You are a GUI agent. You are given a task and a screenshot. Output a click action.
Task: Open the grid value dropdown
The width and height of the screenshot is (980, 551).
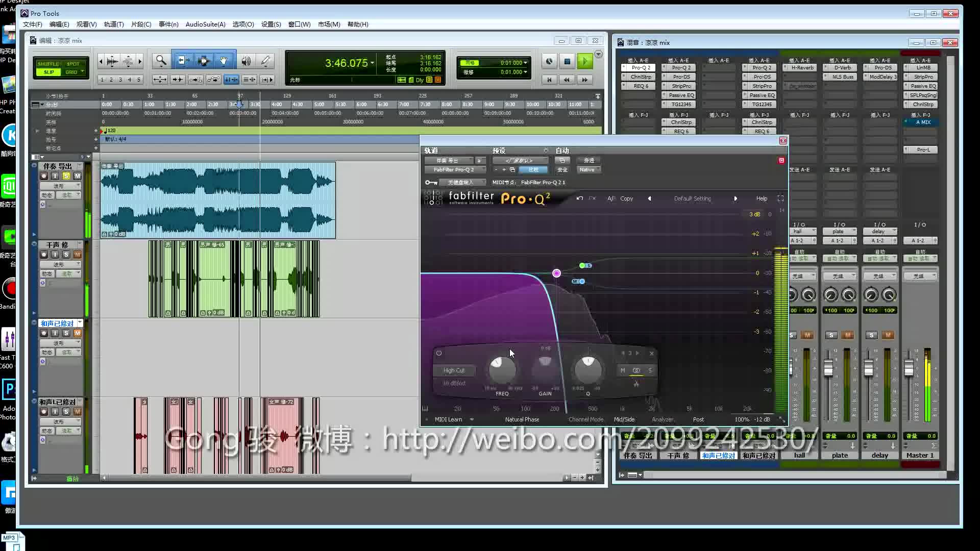(x=525, y=63)
